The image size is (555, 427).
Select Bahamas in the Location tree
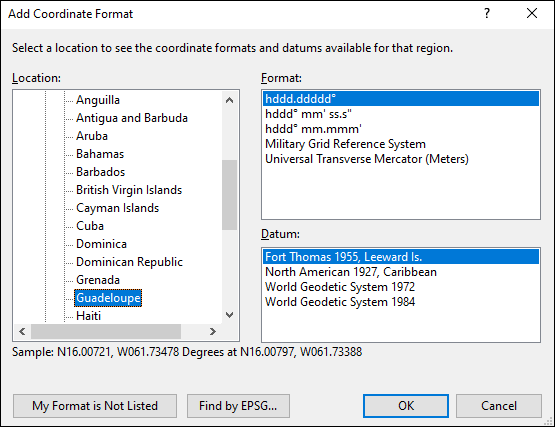coord(100,154)
